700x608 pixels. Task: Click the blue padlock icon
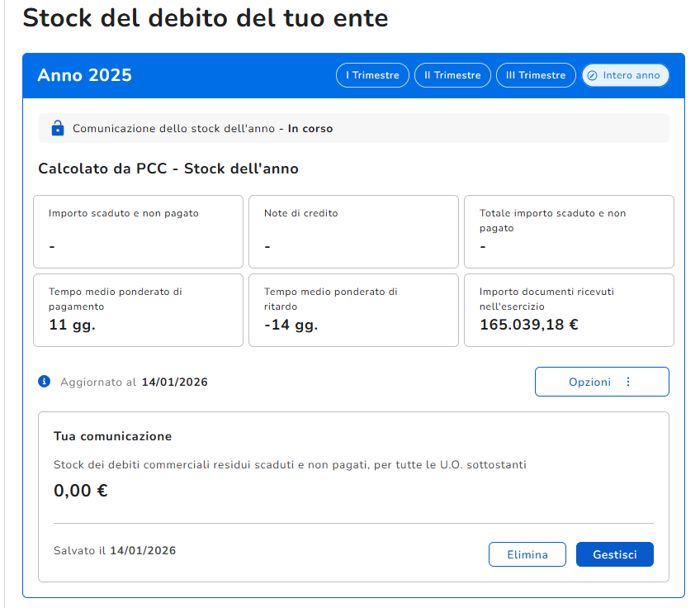[57, 128]
